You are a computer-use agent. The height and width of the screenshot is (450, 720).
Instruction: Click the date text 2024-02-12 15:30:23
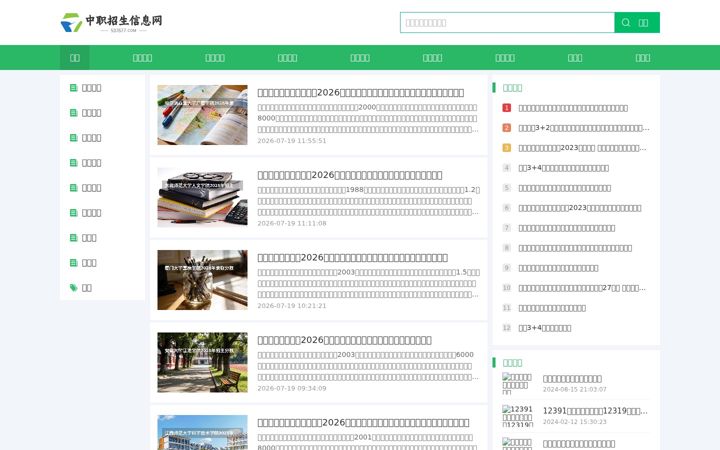[x=574, y=422]
